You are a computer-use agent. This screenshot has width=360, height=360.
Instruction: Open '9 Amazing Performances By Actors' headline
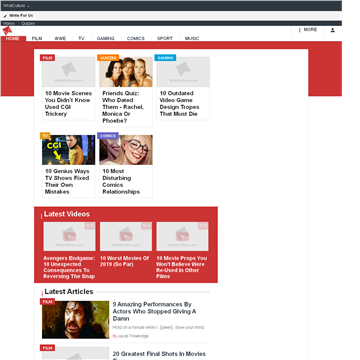coord(154,311)
